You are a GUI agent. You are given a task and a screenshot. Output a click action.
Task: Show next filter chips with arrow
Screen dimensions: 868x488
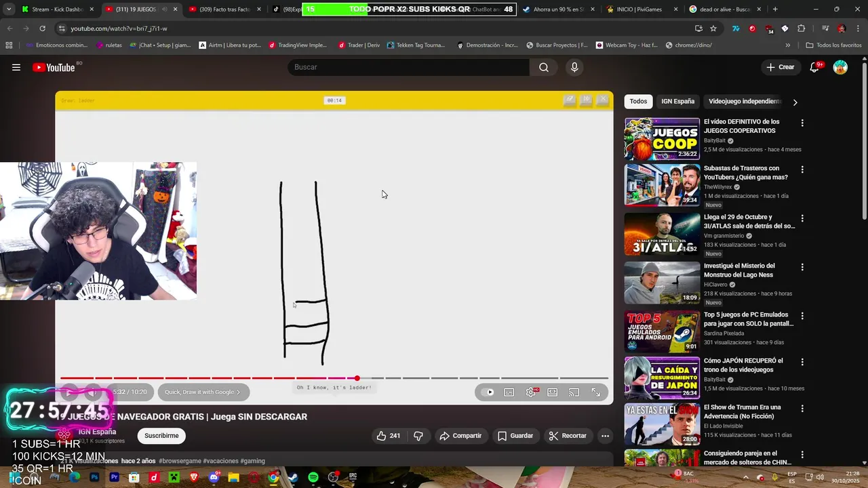point(795,102)
